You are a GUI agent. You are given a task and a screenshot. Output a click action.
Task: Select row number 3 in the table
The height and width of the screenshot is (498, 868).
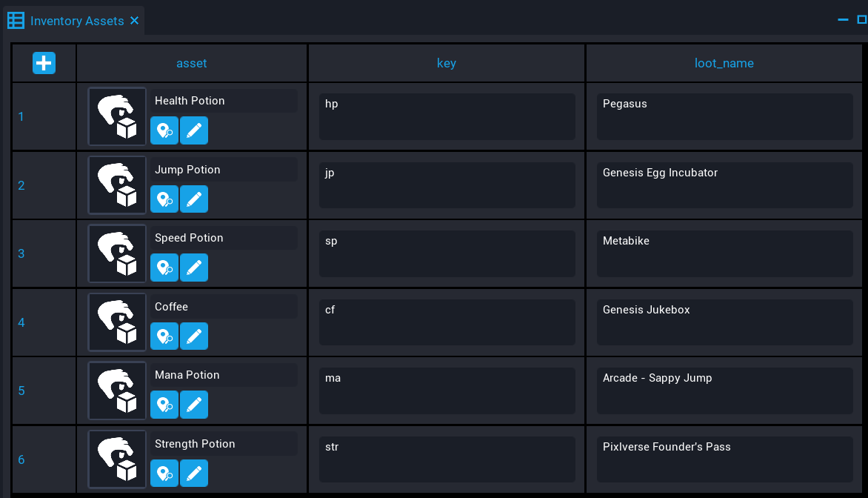[21, 253]
